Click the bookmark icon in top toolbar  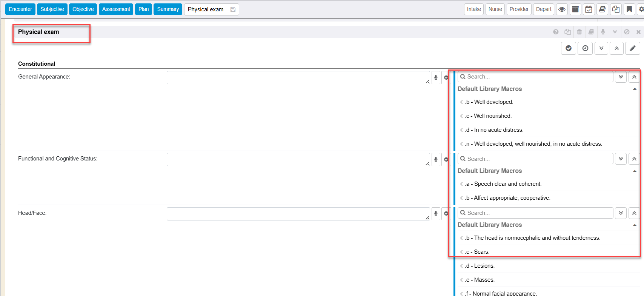coord(629,9)
